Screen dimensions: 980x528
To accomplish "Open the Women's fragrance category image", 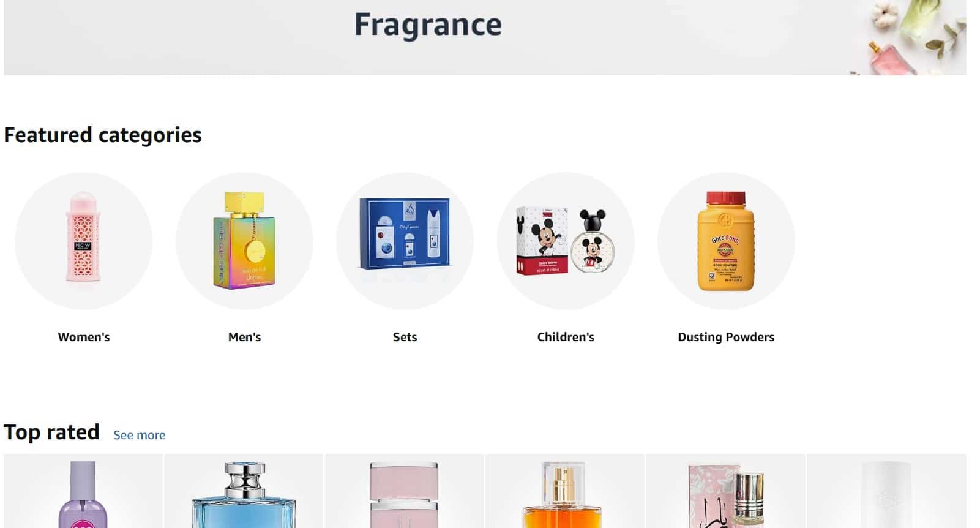I will [x=83, y=241].
